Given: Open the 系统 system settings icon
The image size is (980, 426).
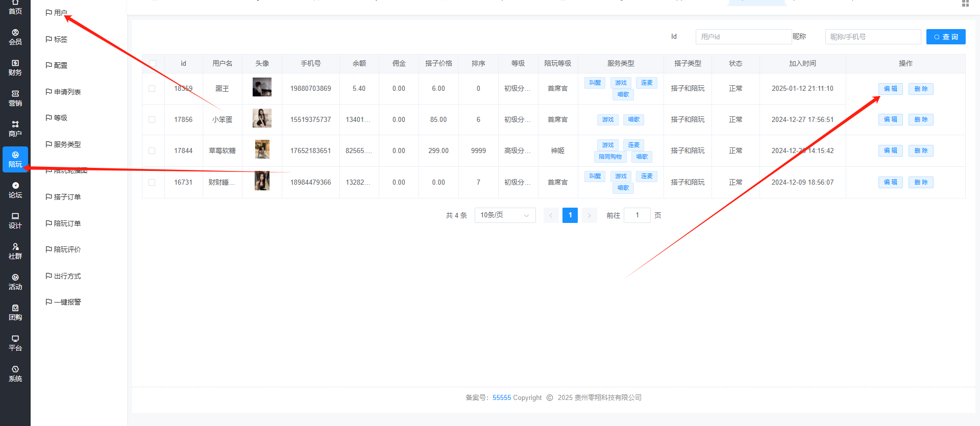Looking at the screenshot, I should (x=15, y=374).
